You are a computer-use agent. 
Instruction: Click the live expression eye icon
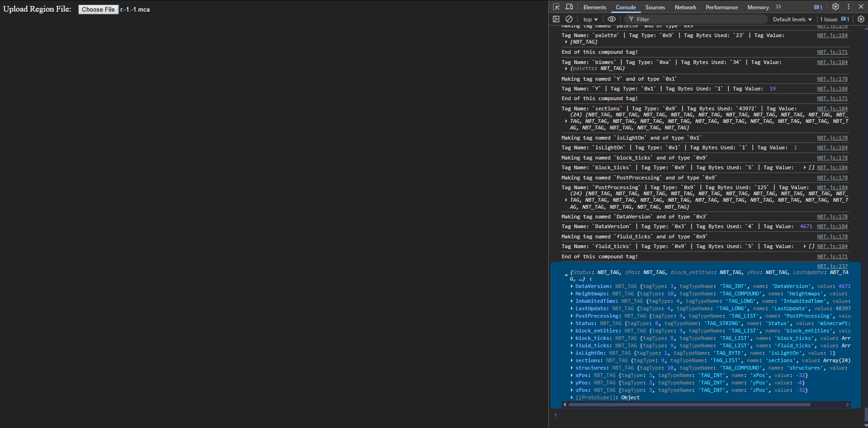612,19
